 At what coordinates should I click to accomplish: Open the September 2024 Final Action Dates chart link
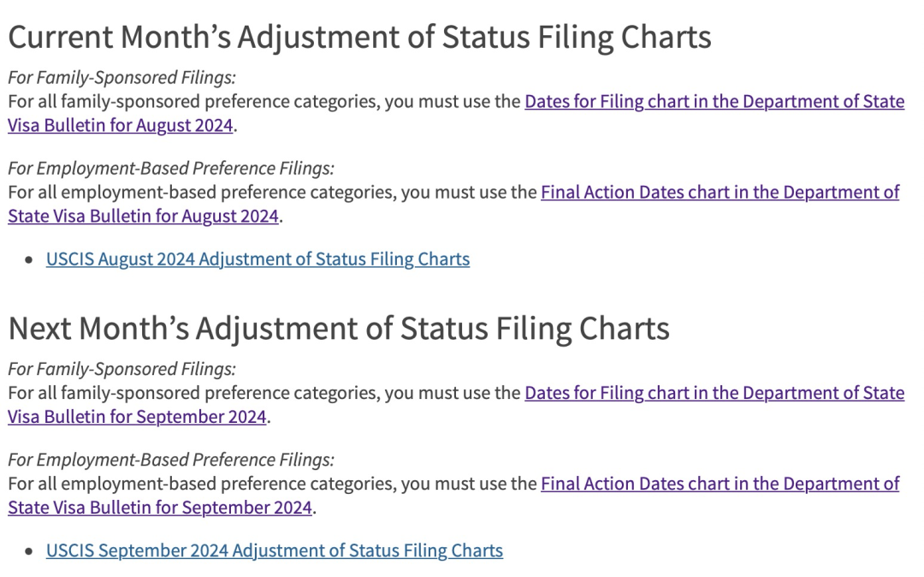tap(719, 485)
